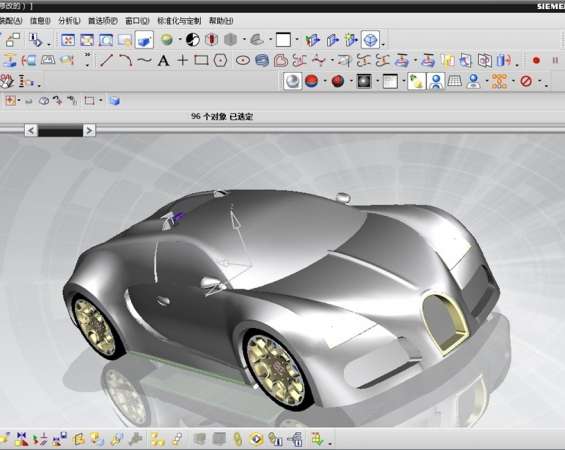
Task: Toggle the perspective grid floor icon
Action: [455, 81]
